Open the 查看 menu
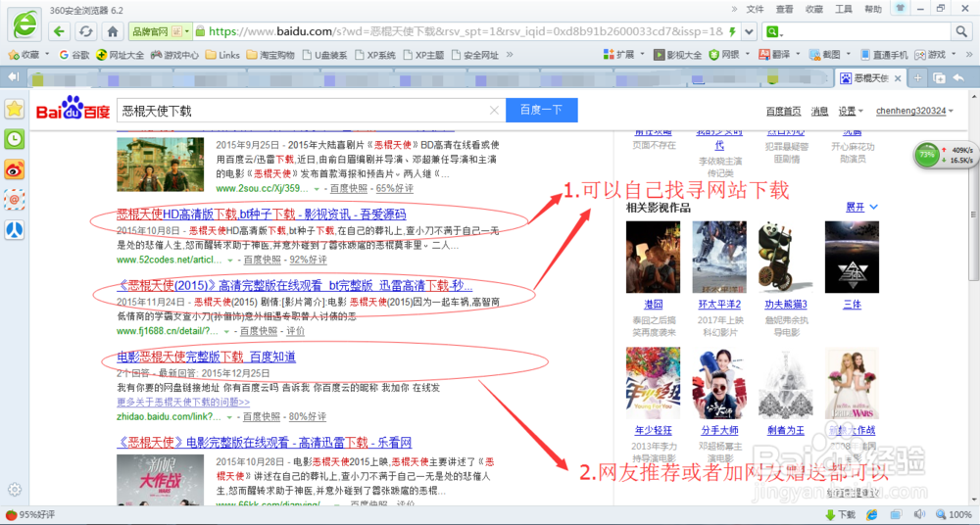 point(784,9)
